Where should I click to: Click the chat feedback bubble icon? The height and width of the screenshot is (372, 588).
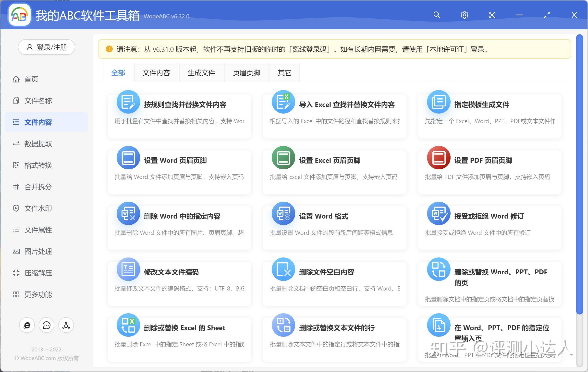[47, 325]
